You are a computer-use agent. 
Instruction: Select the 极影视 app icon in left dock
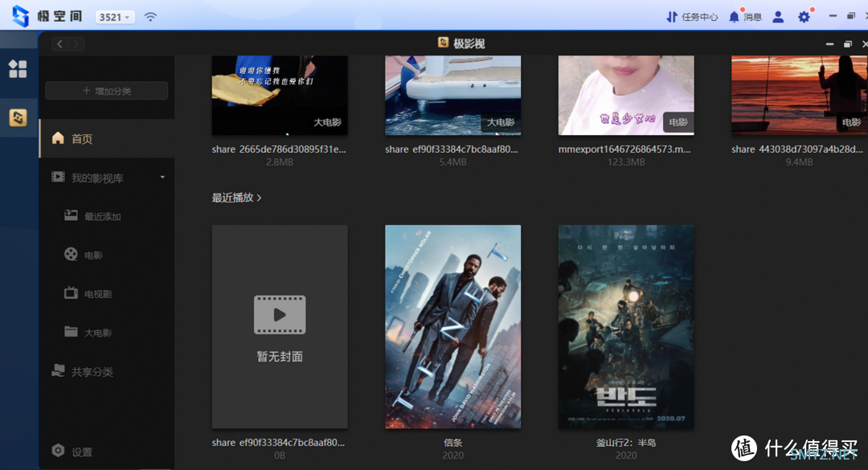point(18,117)
